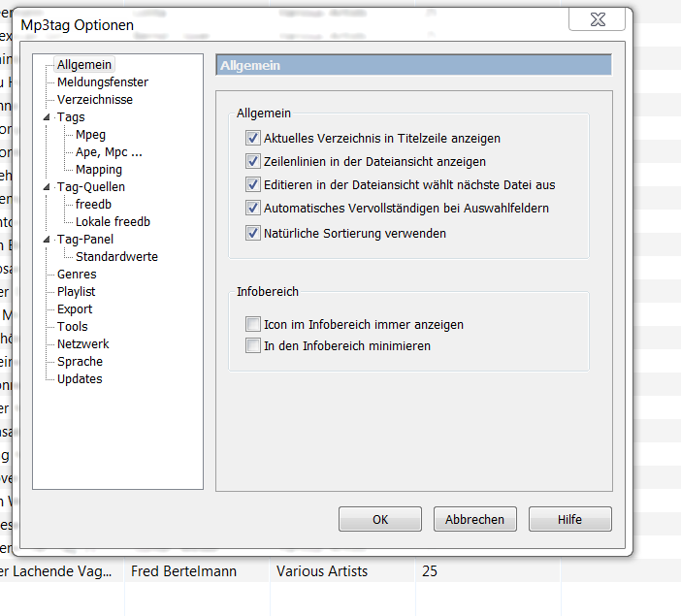
Task: Open the Genres options page
Action: pyautogui.click(x=77, y=275)
